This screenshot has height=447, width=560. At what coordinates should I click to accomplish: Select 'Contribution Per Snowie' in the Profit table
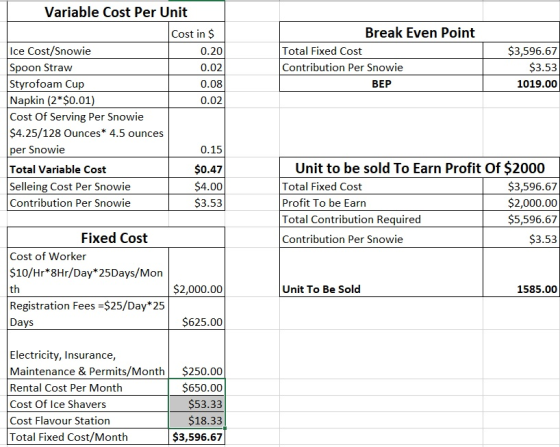point(381,238)
